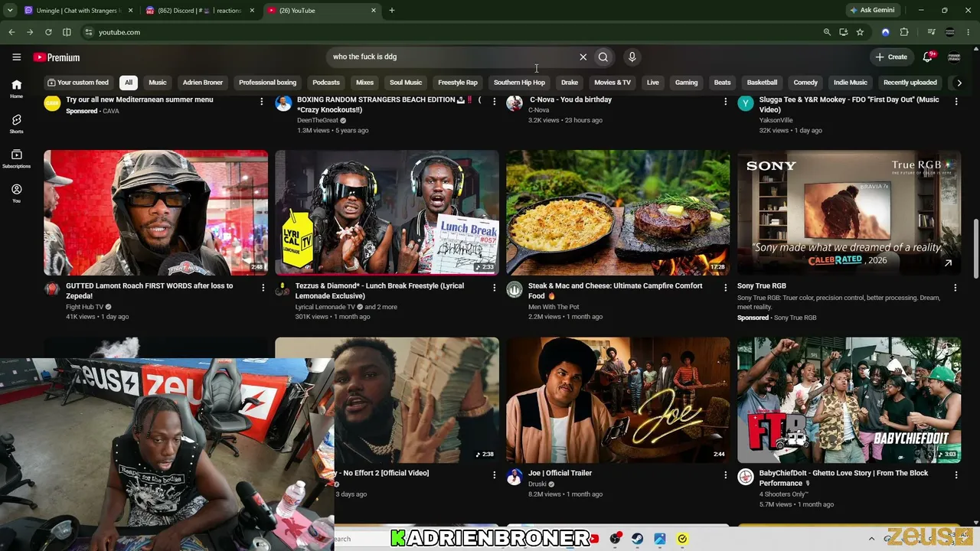Open the DeenTheGreat channel avatar
The image size is (980, 551).
coord(283,103)
